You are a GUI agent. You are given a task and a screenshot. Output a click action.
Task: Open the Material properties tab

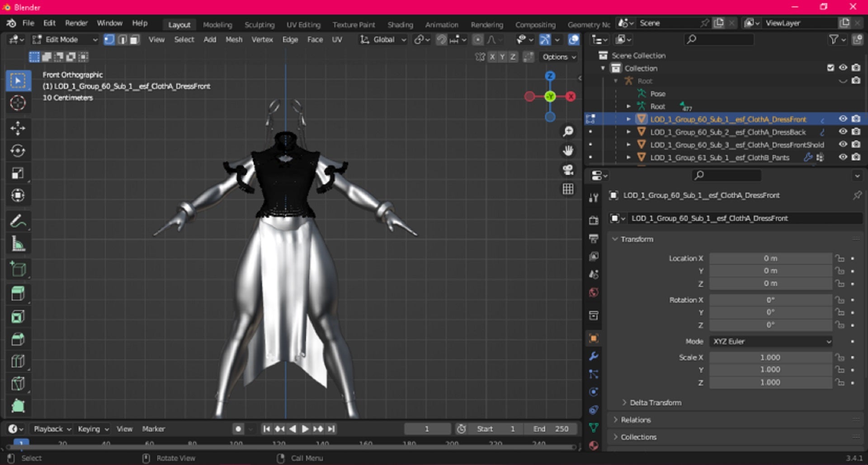coord(594,445)
